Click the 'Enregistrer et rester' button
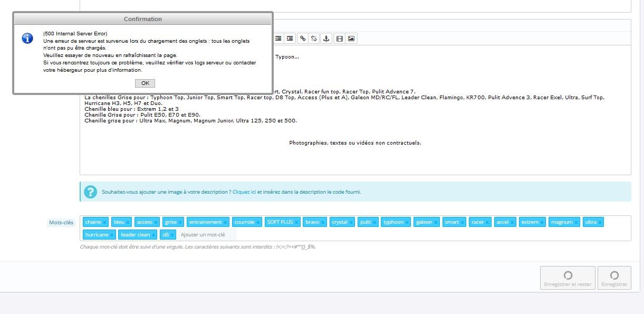Viewport: 644px width, 314px height. pyautogui.click(x=568, y=278)
